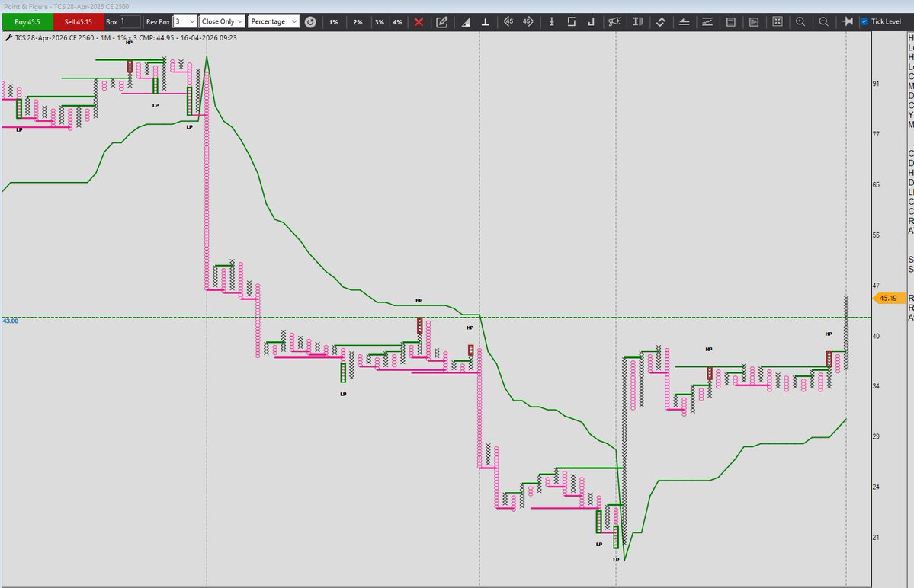Click the red Sell 45.15 button
Image resolution: width=914 pixels, height=588 pixels.
pos(78,21)
